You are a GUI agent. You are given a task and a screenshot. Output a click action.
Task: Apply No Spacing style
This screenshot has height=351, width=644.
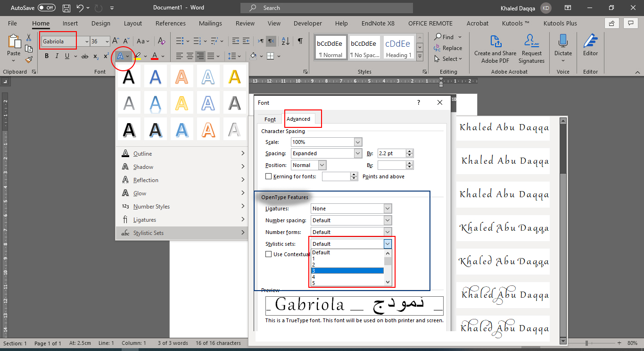(364, 48)
